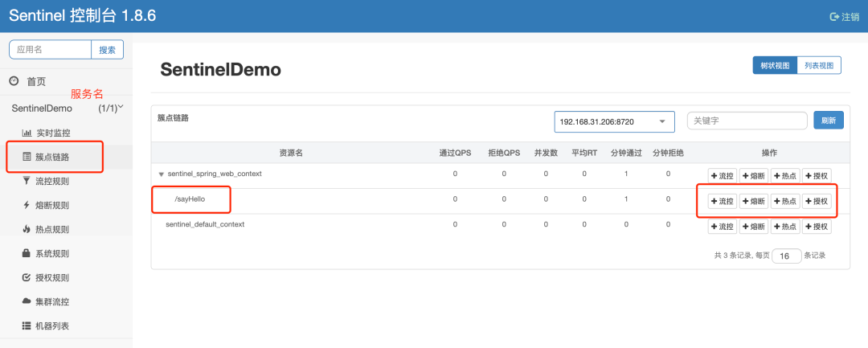
Task: Add 流控 rule for sentinel_spring_web_context
Action: click(x=723, y=176)
